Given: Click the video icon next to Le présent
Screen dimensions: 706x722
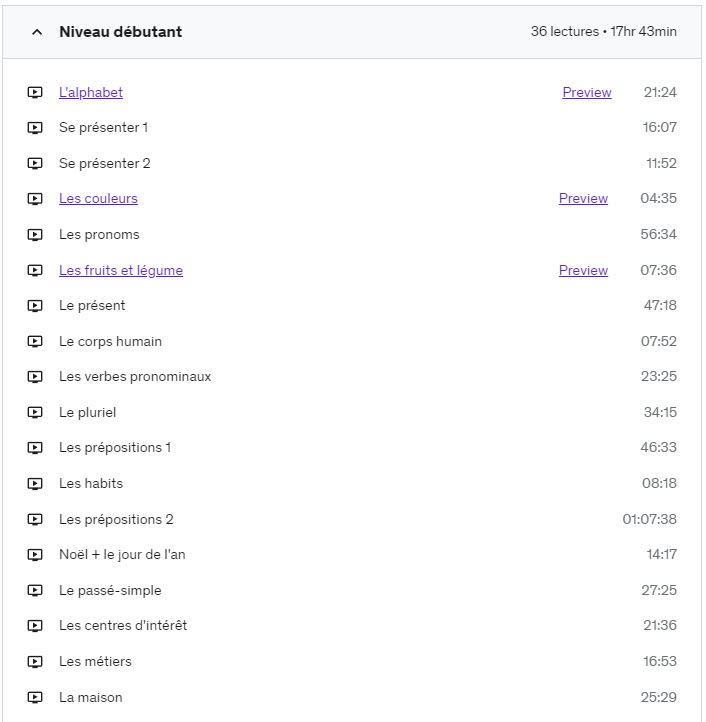Looking at the screenshot, I should (35, 306).
